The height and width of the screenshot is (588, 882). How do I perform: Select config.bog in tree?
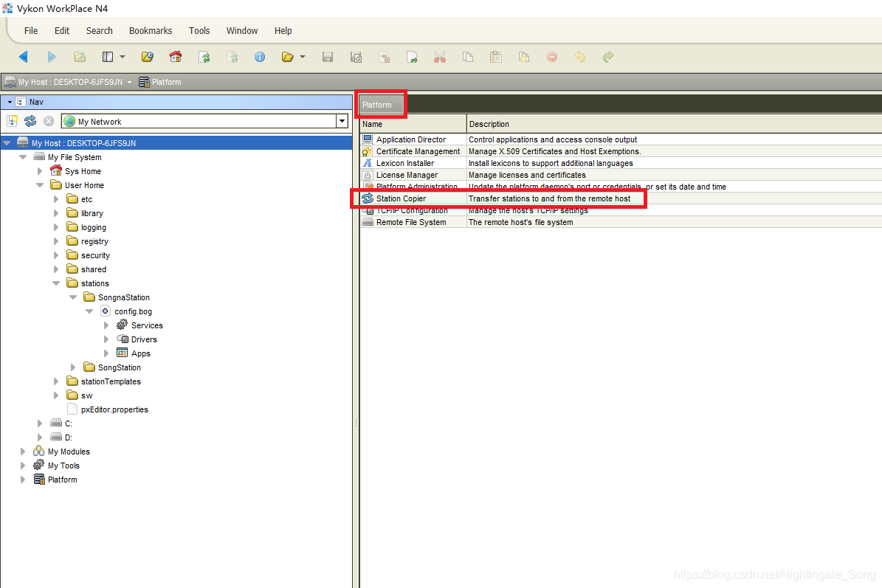(x=126, y=311)
